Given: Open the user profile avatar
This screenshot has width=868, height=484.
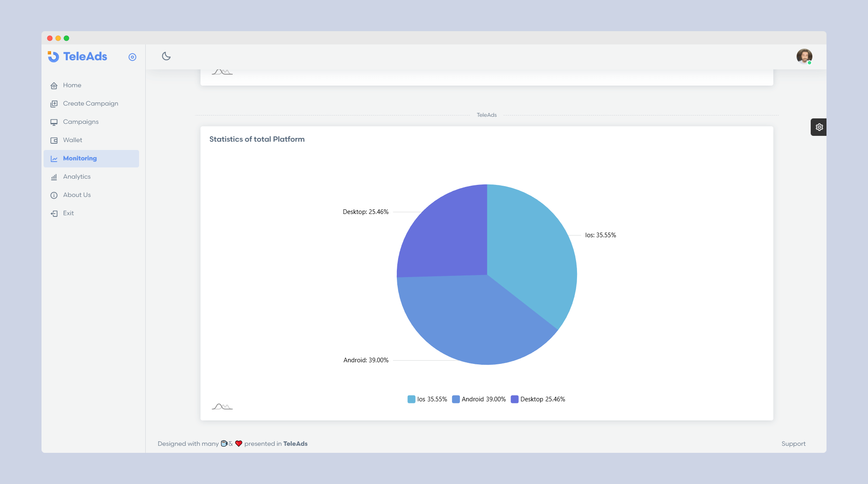Looking at the screenshot, I should point(804,57).
